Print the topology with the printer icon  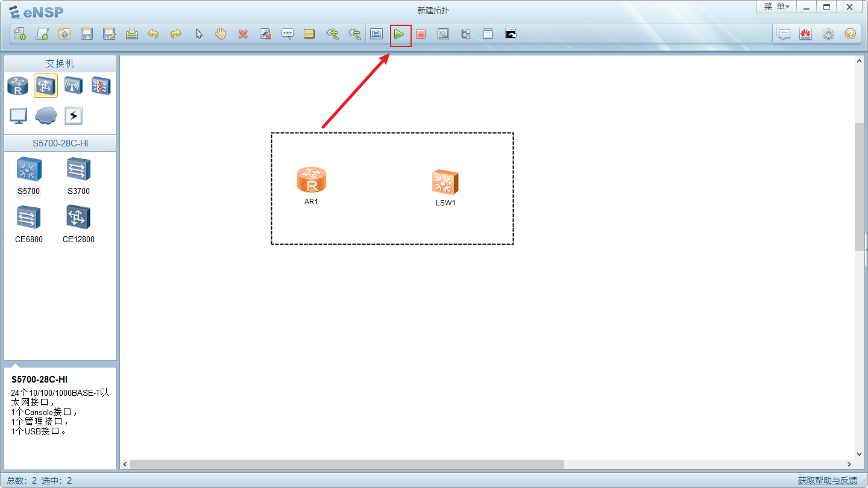(132, 34)
